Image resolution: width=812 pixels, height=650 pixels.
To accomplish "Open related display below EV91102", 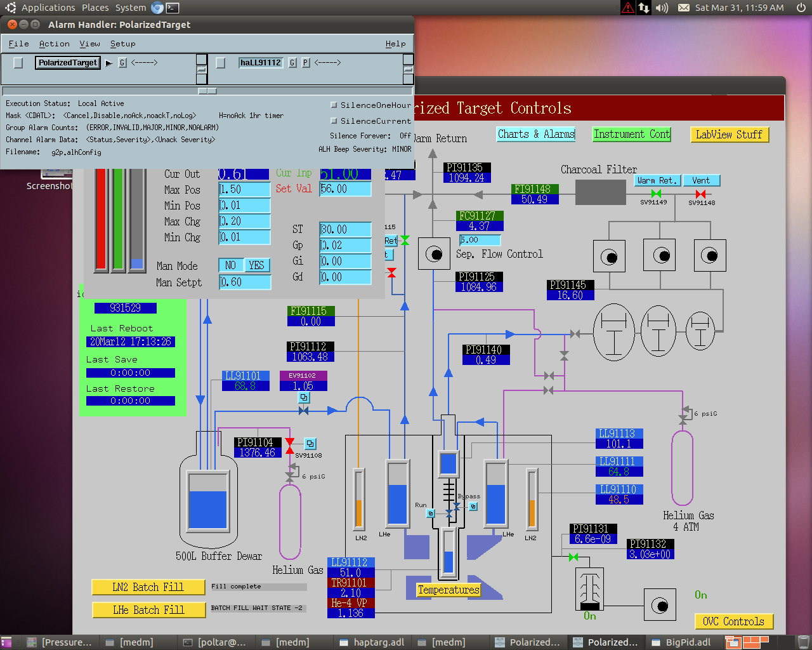I will [304, 397].
